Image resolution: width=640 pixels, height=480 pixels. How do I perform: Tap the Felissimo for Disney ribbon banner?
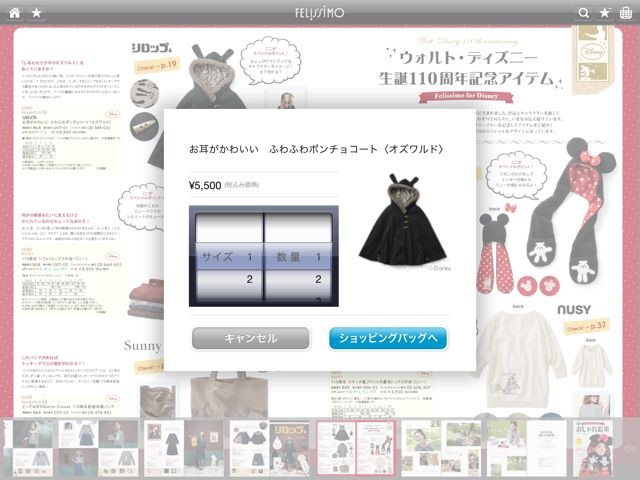466,96
